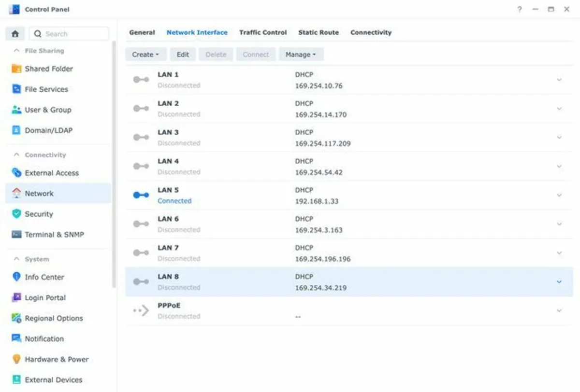Select the LAN 3 interface row
The height and width of the screenshot is (392, 580).
click(338, 138)
